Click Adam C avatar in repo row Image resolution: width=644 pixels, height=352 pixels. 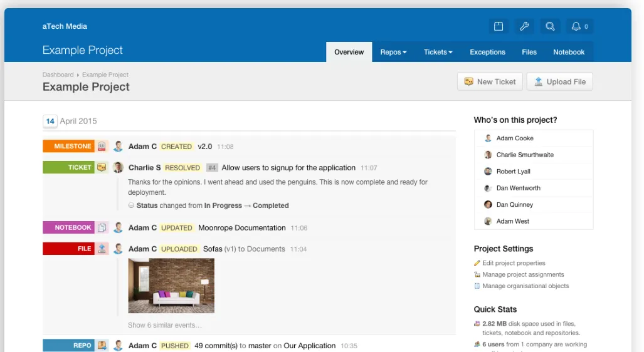tap(119, 346)
